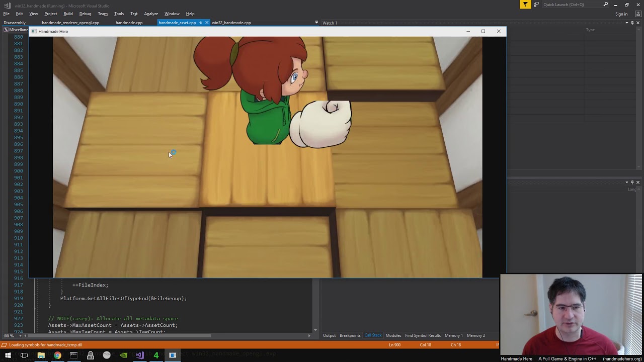Click the 'NOTE(casey)' comment line

113,319
